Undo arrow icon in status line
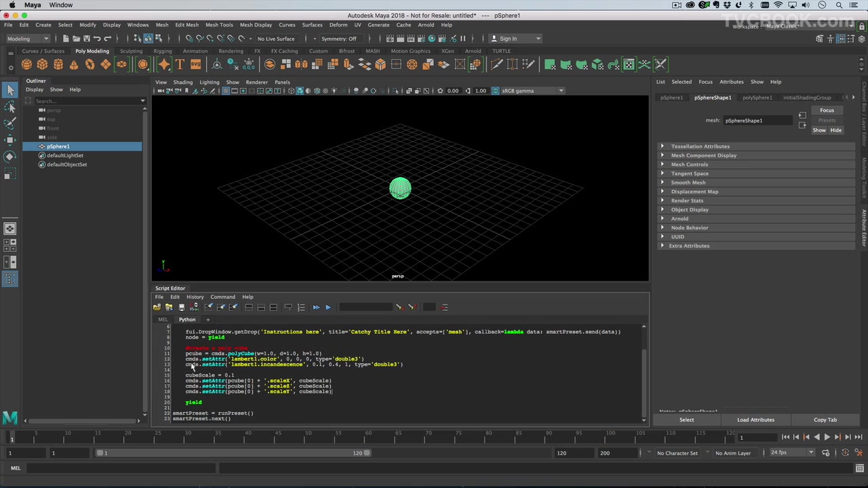Image resolution: width=868 pixels, height=488 pixels. (x=97, y=39)
